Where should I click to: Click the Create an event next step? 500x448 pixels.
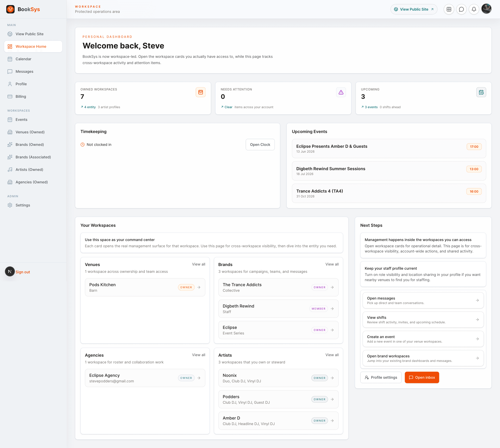(423, 339)
